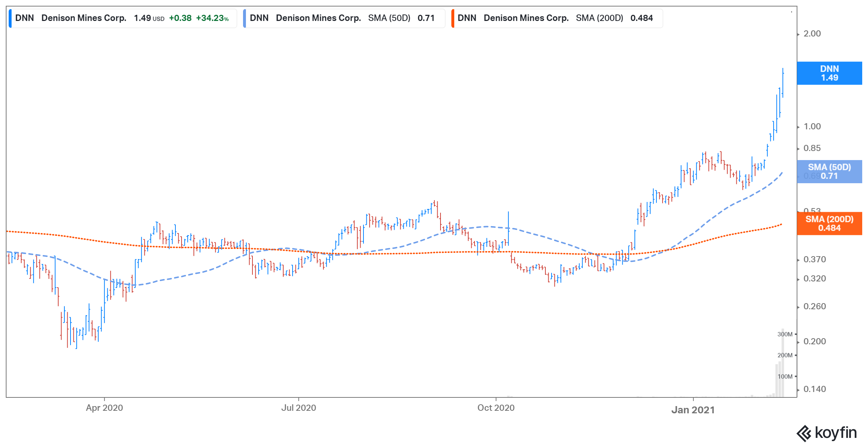This screenshot has width=868, height=448.
Task: Click the +34.23% change value
Action: 212,18
